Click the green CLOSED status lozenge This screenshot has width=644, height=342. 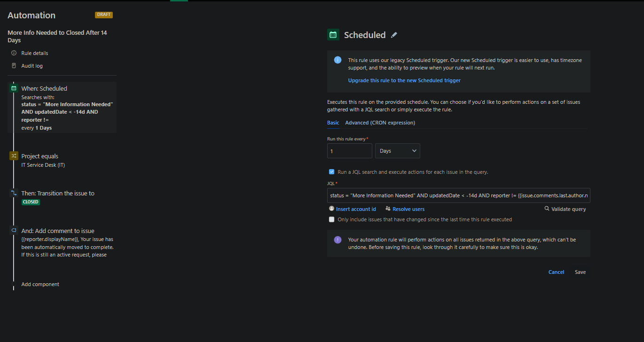point(31,202)
